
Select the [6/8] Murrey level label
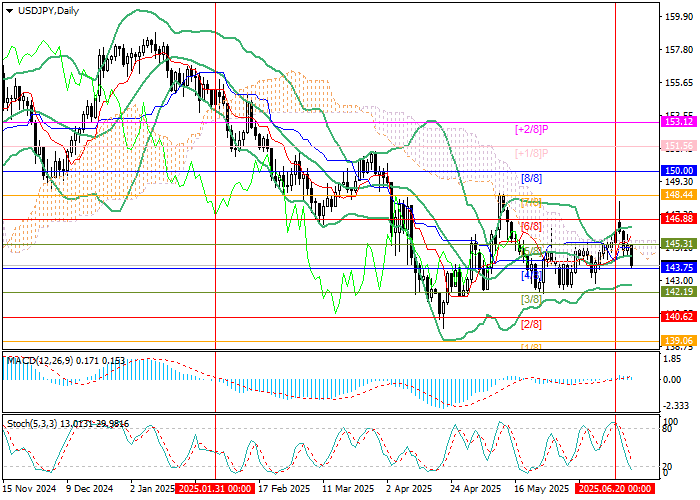pos(530,227)
